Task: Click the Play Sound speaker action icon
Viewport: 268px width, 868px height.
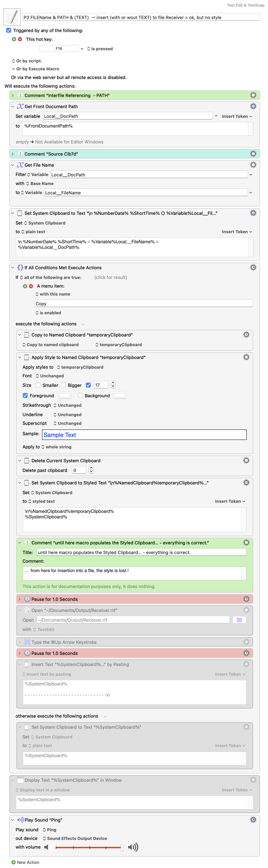Action: 20,820
